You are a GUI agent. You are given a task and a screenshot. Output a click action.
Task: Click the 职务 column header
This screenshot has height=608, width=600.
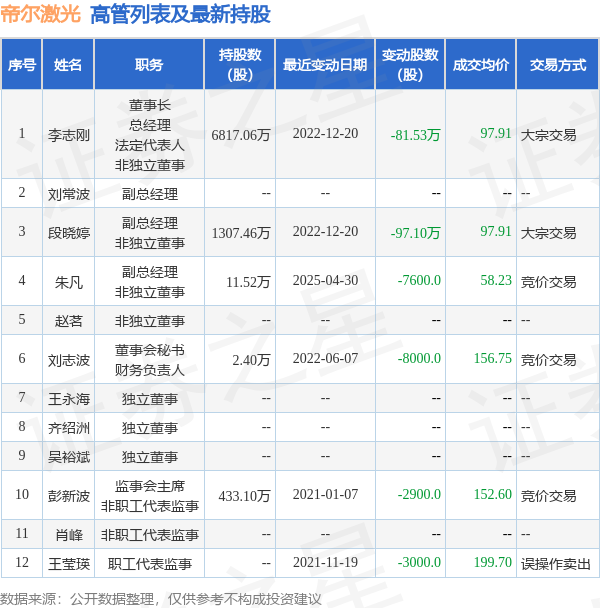tap(149, 64)
